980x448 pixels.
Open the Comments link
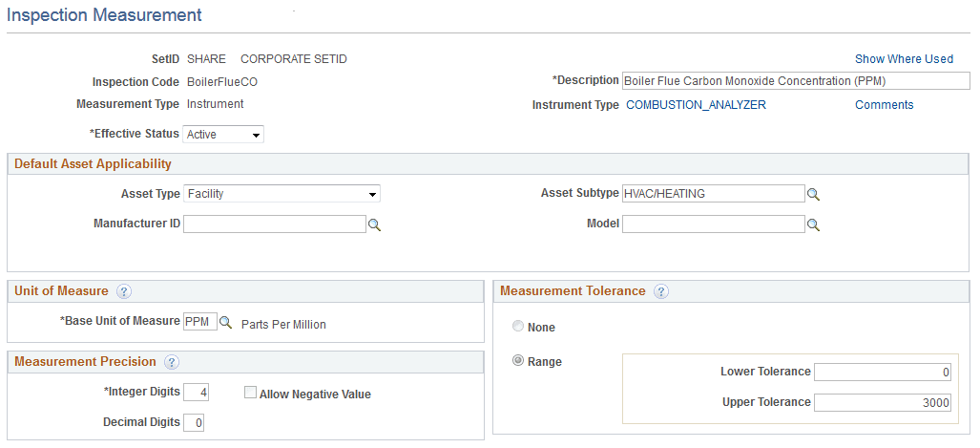(884, 105)
